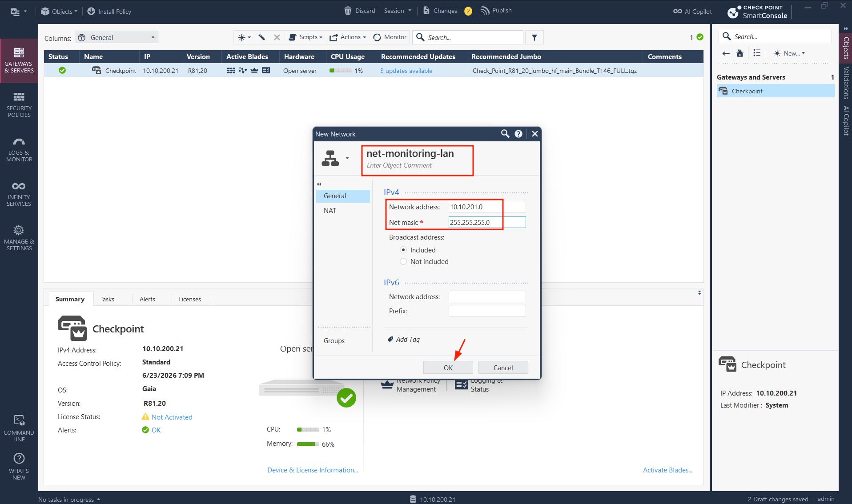852x504 pixels.
Task: Open Device & License Information link
Action: pos(313,470)
